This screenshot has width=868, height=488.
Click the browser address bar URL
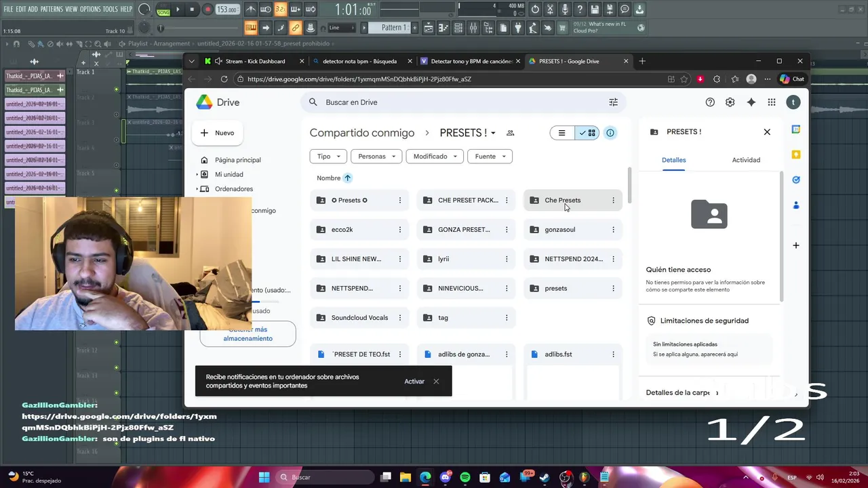pos(359,79)
